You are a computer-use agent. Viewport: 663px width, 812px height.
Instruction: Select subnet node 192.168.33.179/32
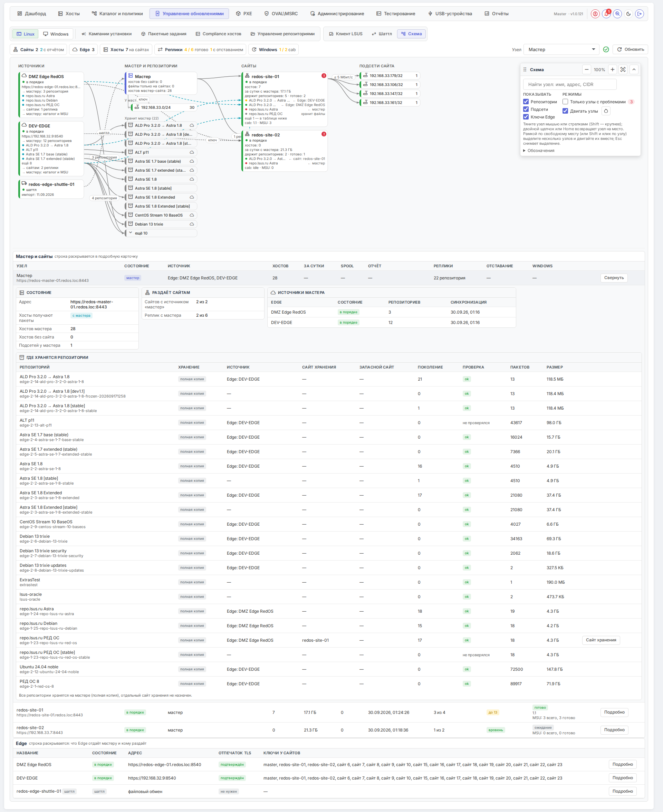pyautogui.click(x=390, y=76)
